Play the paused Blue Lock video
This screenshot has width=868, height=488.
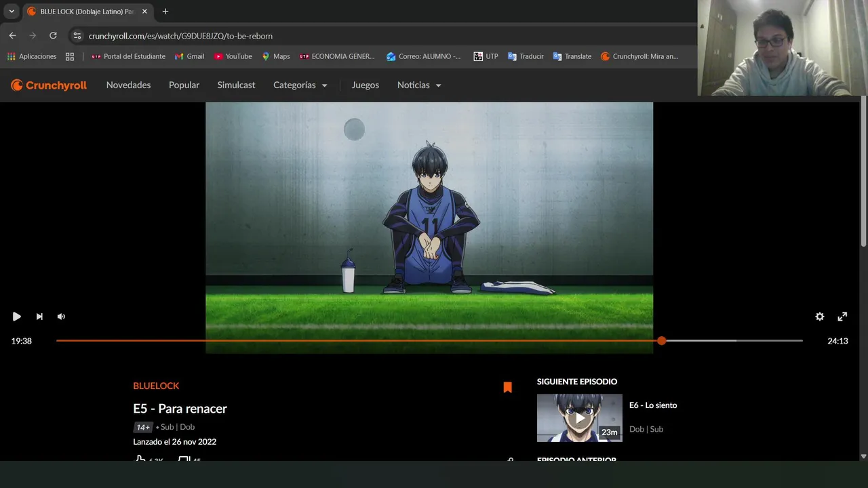(x=17, y=317)
